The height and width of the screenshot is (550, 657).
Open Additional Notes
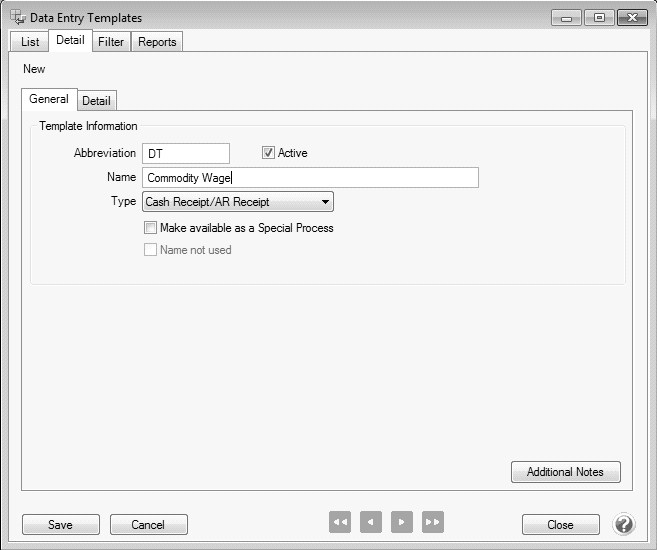(565, 472)
